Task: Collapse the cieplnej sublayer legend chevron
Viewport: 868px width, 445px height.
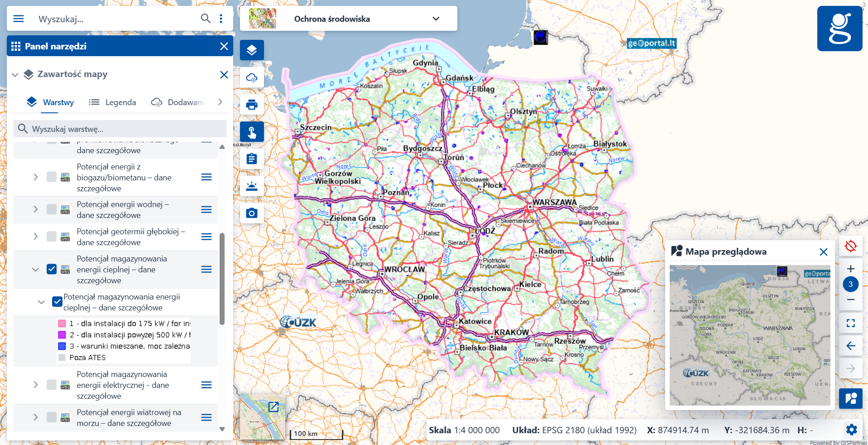Action: 41,302
